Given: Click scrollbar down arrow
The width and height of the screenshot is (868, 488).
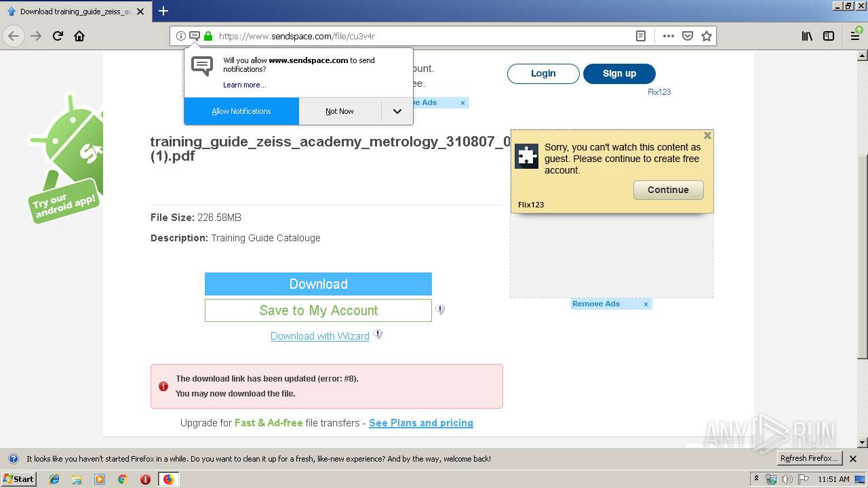Looking at the screenshot, I should (863, 443).
